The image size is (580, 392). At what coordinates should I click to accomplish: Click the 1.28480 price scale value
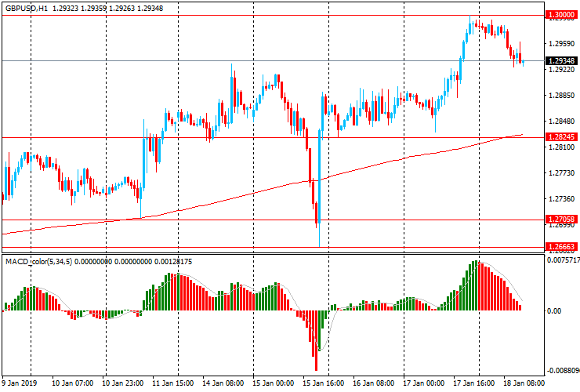[x=561, y=122]
